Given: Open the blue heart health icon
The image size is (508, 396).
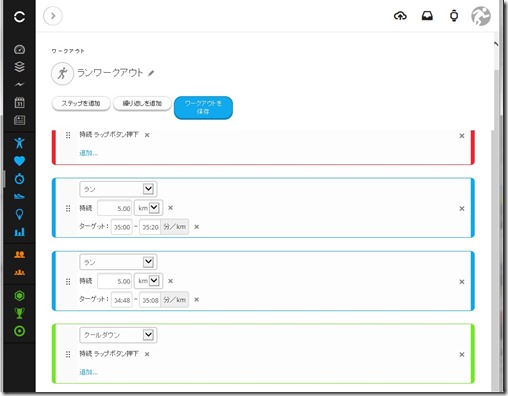Looking at the screenshot, I should point(19,161).
